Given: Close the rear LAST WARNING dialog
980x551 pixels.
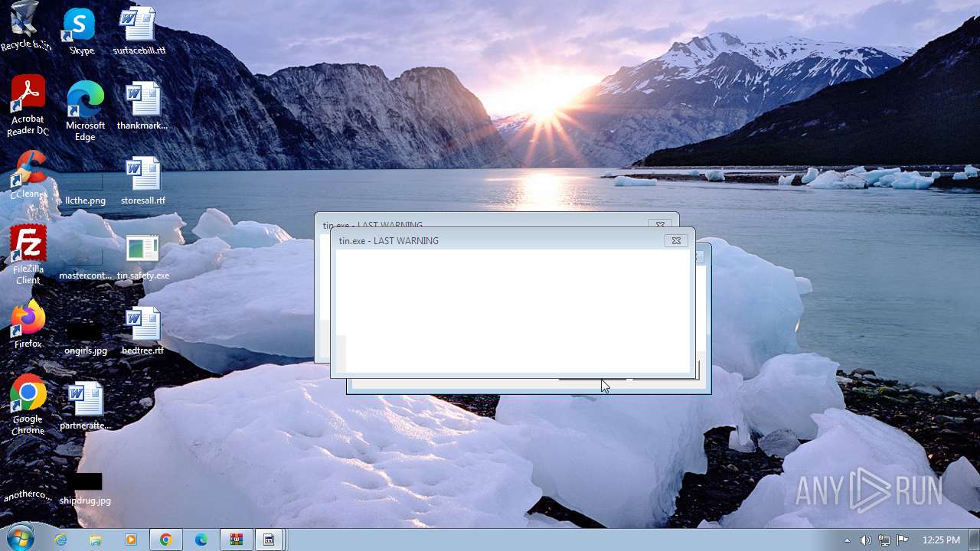Looking at the screenshot, I should tap(660, 224).
